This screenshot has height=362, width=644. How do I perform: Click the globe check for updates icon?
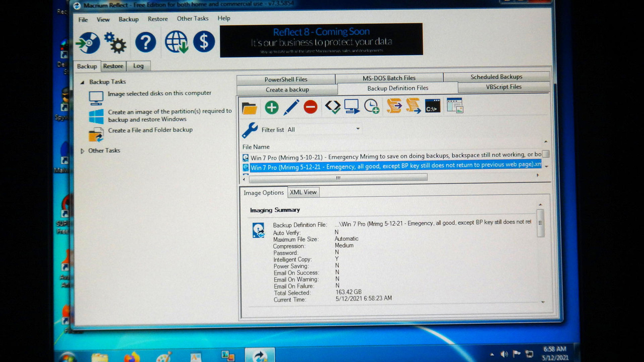176,42
